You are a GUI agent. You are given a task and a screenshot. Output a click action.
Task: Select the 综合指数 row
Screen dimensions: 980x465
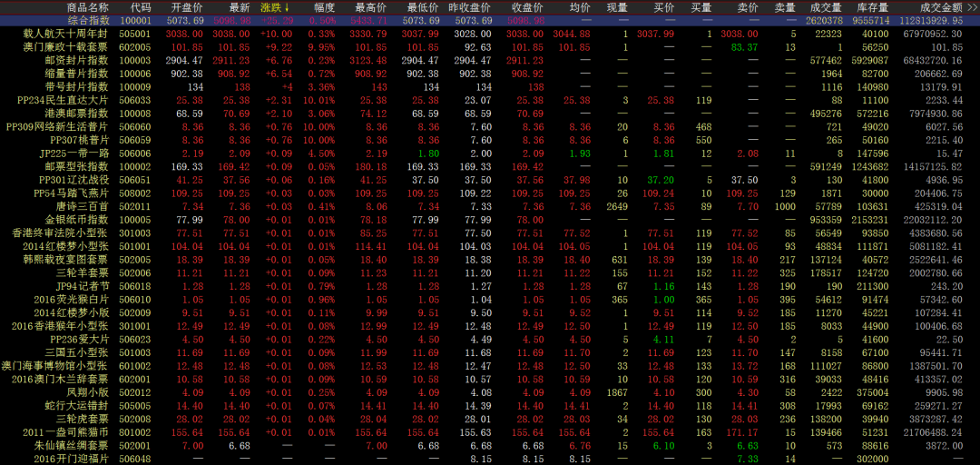[490, 21]
